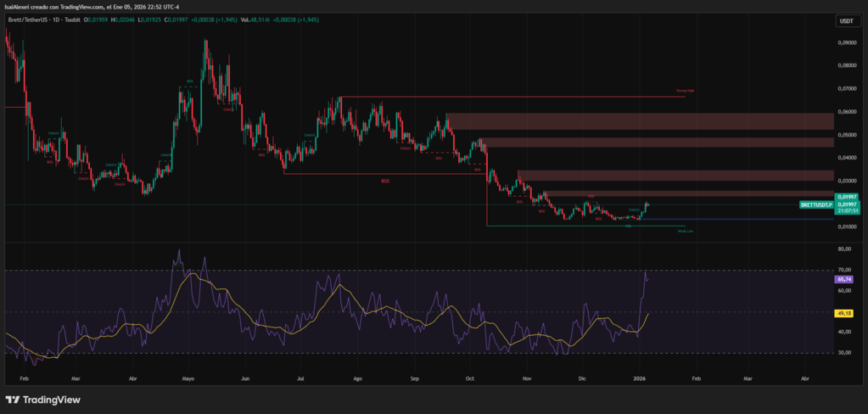This screenshot has width=868, height=414.
Task: Click the Mayo label on the time axis
Action: 188,379
